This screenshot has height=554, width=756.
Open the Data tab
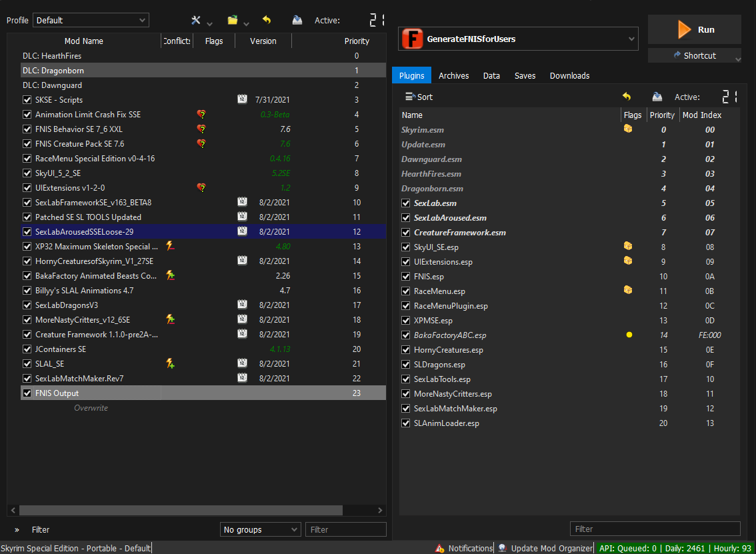[491, 76]
